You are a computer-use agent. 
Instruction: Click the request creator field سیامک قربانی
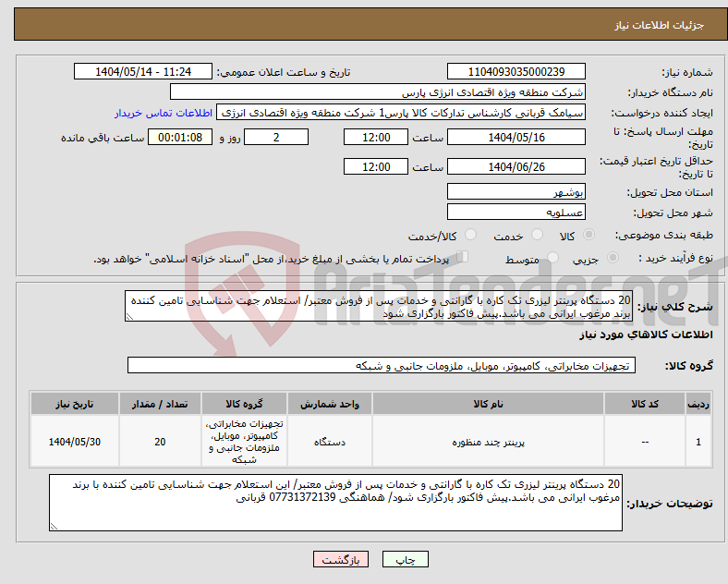pos(401,113)
